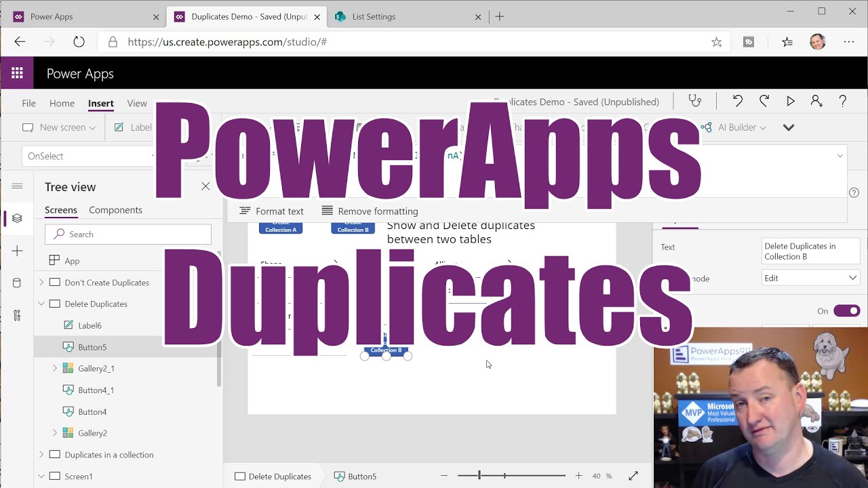This screenshot has height=488, width=868.
Task: Bookmark the page with the star icon
Action: [716, 42]
